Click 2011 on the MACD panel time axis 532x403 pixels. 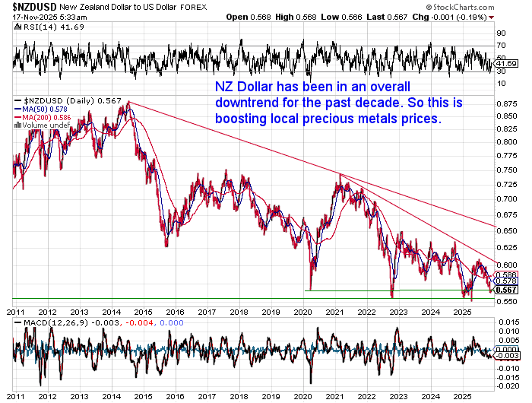pos(16,397)
